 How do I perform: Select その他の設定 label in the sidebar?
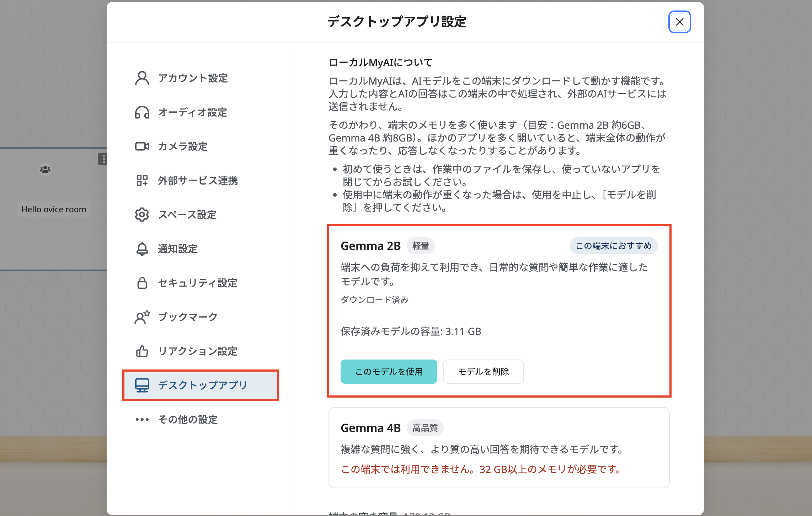point(188,419)
